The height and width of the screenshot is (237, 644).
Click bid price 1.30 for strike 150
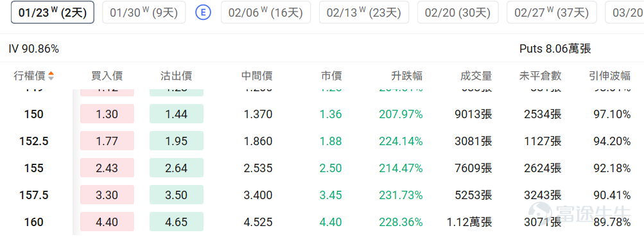coord(107,114)
